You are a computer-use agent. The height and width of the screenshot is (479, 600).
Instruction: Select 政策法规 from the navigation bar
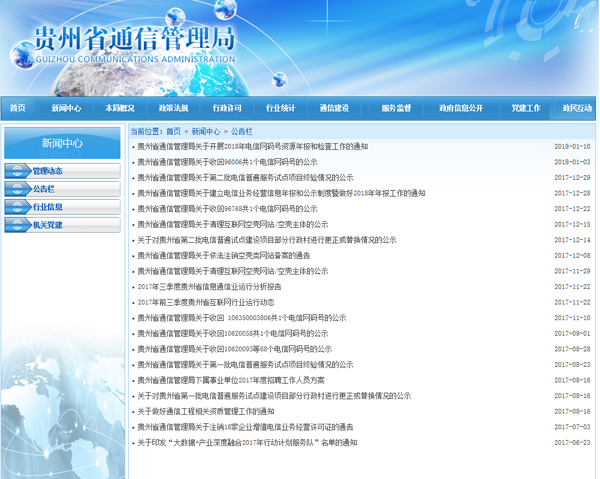173,108
